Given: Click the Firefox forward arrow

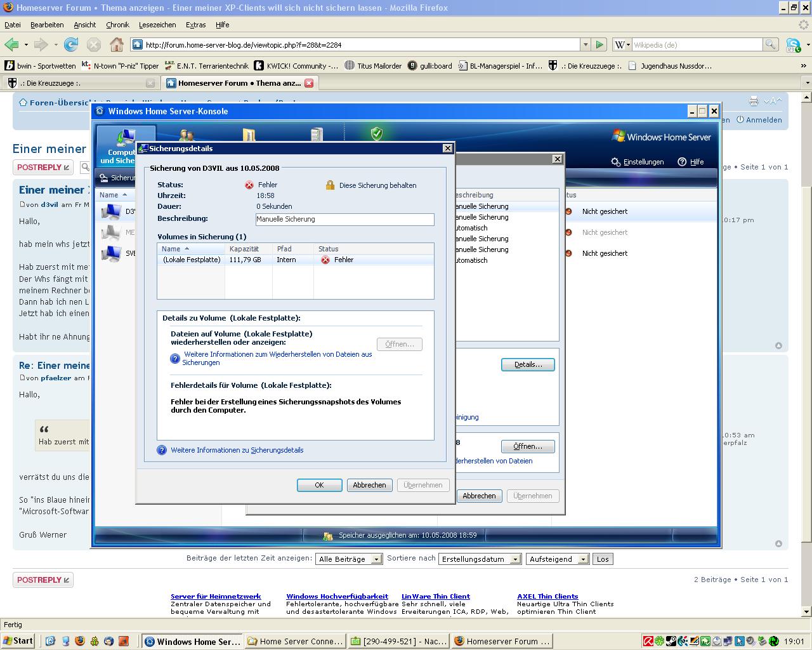Looking at the screenshot, I should pyautogui.click(x=41, y=44).
